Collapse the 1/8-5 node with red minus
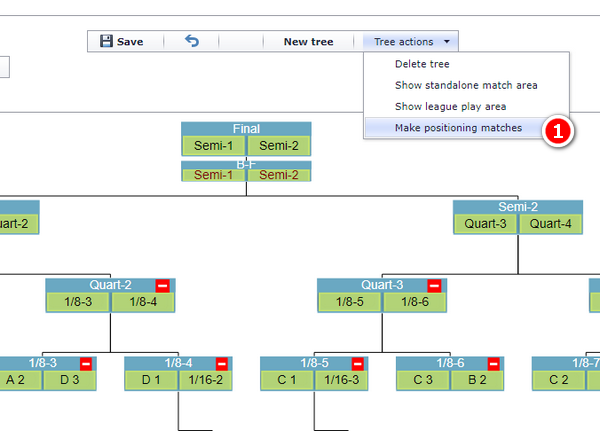The width and height of the screenshot is (600, 431). (358, 364)
